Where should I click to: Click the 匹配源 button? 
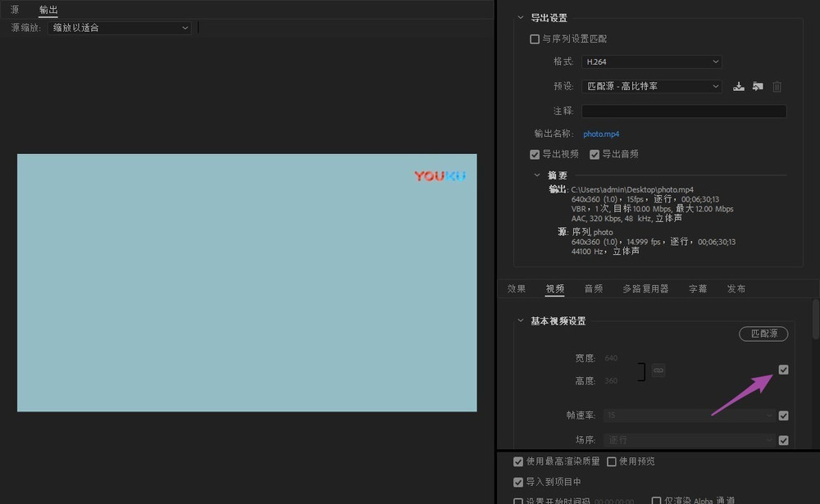coord(763,334)
